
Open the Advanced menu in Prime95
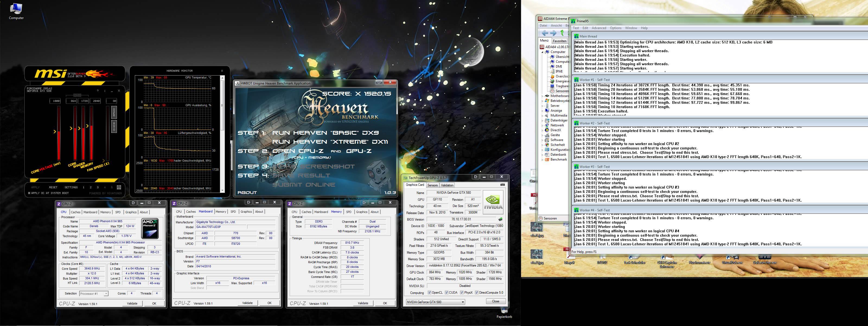pos(599,28)
